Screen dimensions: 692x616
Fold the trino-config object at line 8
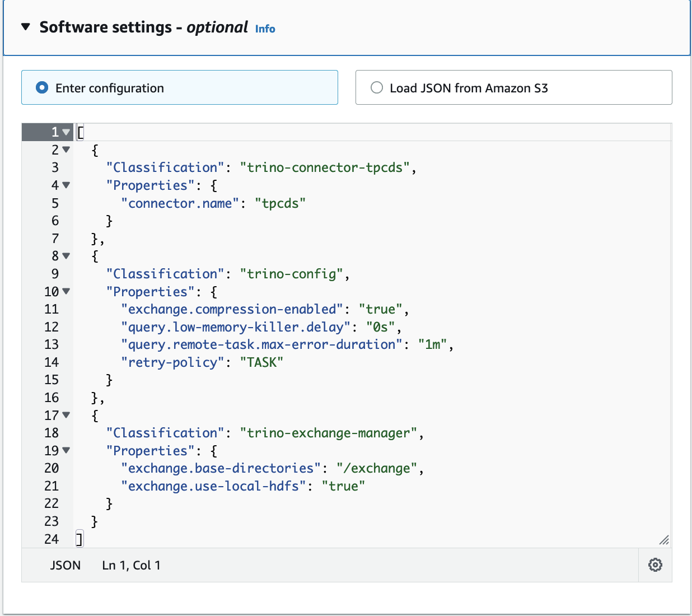point(67,256)
